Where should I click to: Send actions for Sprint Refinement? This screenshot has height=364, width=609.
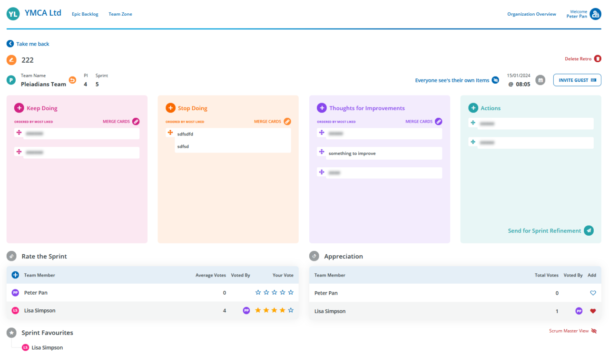tap(589, 230)
